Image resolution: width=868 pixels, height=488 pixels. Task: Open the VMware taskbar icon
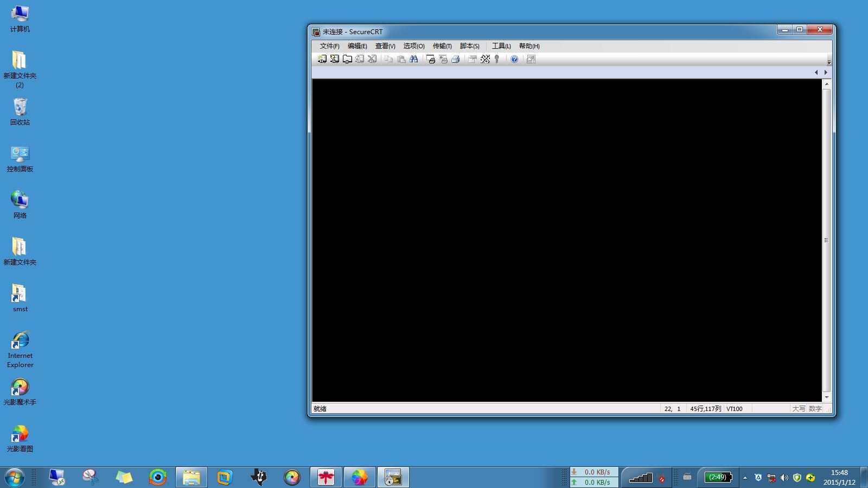click(x=225, y=477)
